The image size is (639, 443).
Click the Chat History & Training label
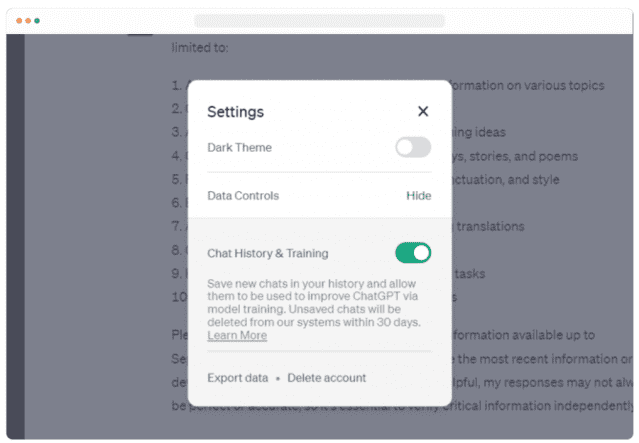coord(267,253)
